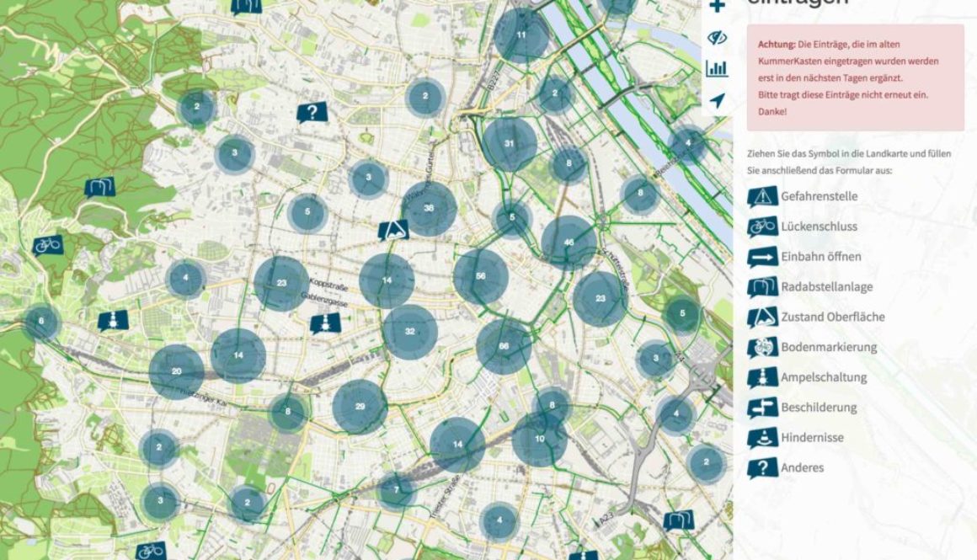Choose the Ampelschaltung traffic light icon
Image resolution: width=977 pixels, height=560 pixels.
point(763,377)
